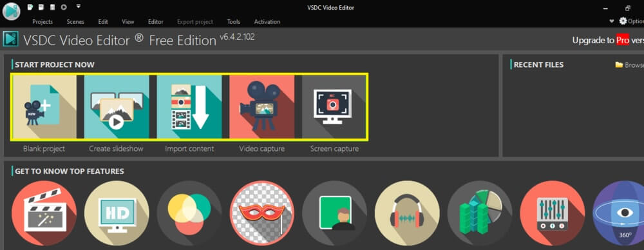This screenshot has width=644, height=250.
Task: Click the VSDC round logo application button
Action: (12, 11)
